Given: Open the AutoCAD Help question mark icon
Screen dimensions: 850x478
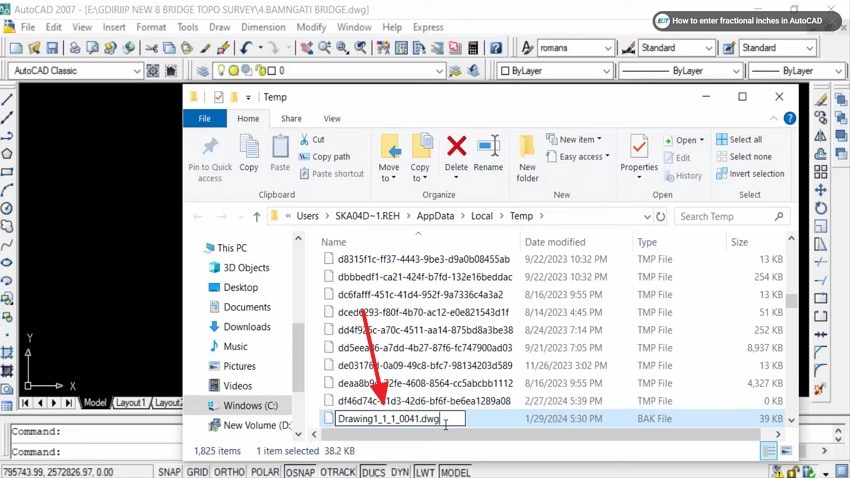Looking at the screenshot, I should click(495, 48).
